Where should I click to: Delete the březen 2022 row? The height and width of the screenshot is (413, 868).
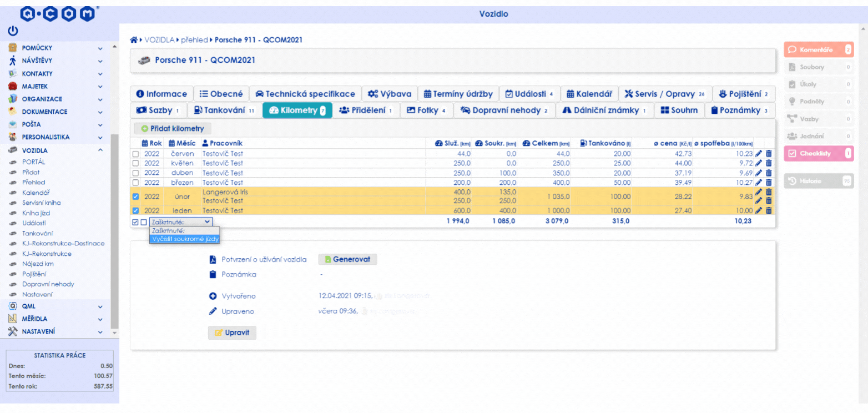coord(769,182)
